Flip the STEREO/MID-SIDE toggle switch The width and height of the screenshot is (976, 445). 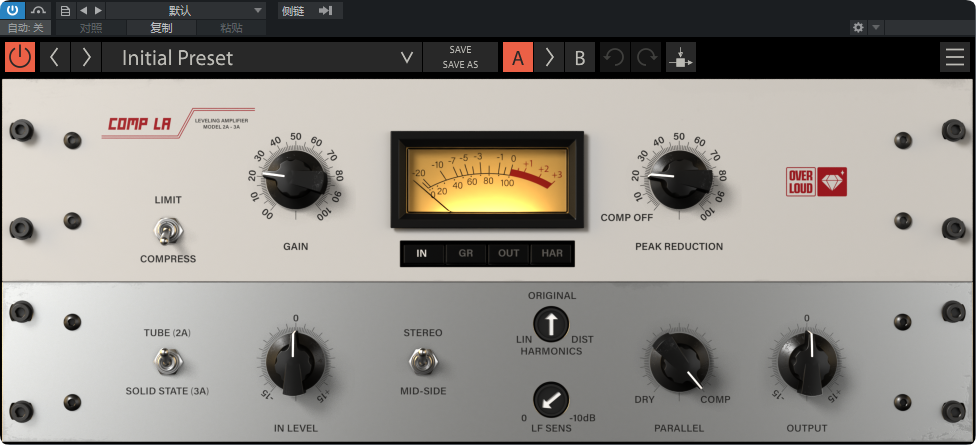423,362
